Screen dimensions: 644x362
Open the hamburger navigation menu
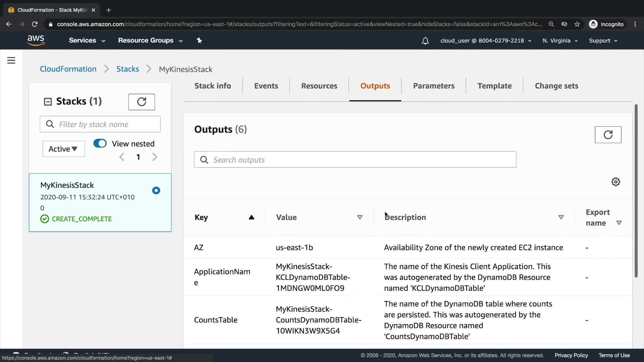[11, 60]
